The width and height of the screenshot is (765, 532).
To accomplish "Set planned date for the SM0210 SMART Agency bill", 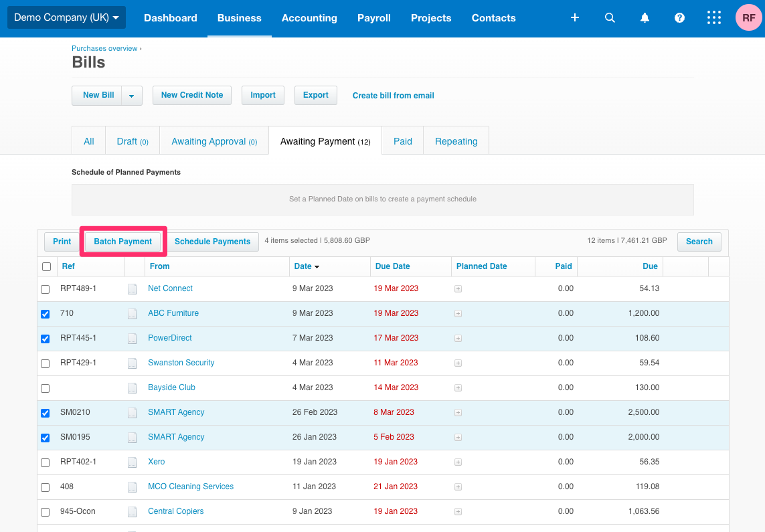I will point(458,412).
